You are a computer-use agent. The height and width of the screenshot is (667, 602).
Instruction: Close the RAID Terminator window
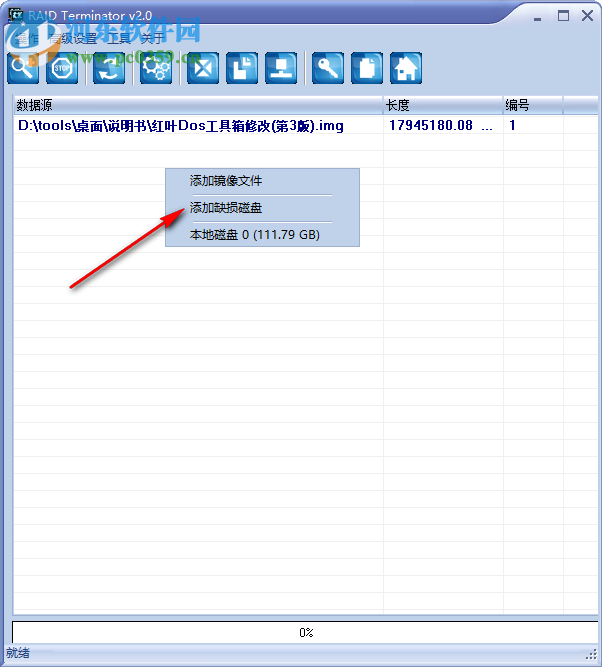tap(588, 16)
